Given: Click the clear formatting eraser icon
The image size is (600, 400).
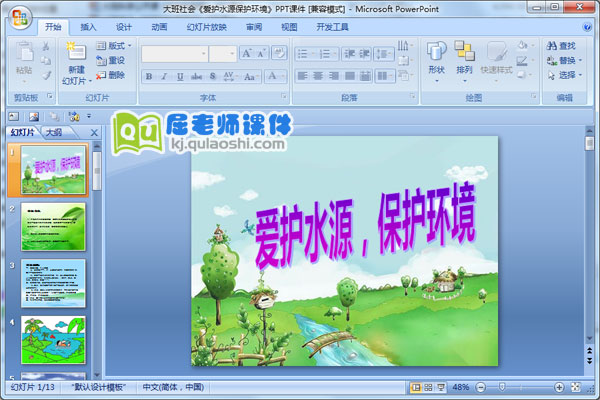Looking at the screenshot, I should (x=279, y=53).
